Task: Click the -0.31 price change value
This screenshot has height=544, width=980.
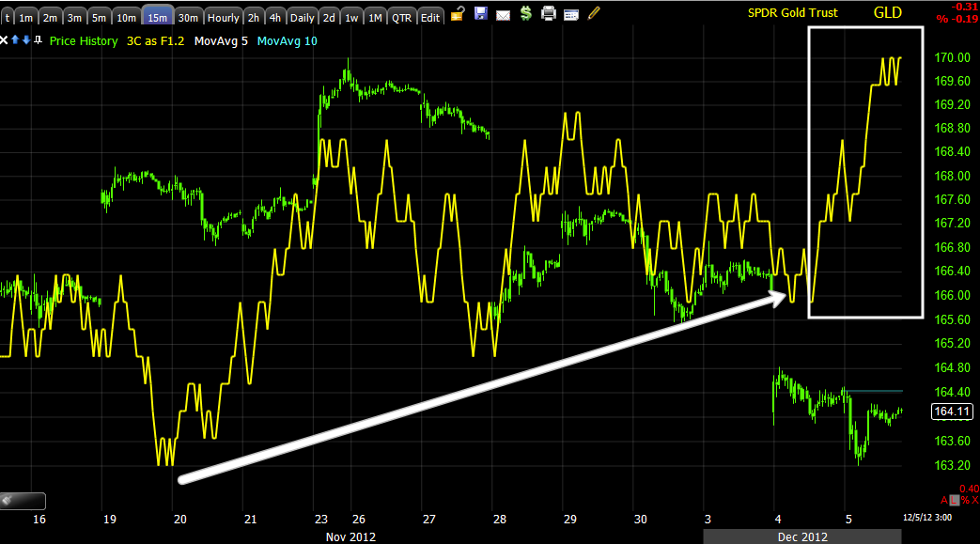Action: pos(964,7)
